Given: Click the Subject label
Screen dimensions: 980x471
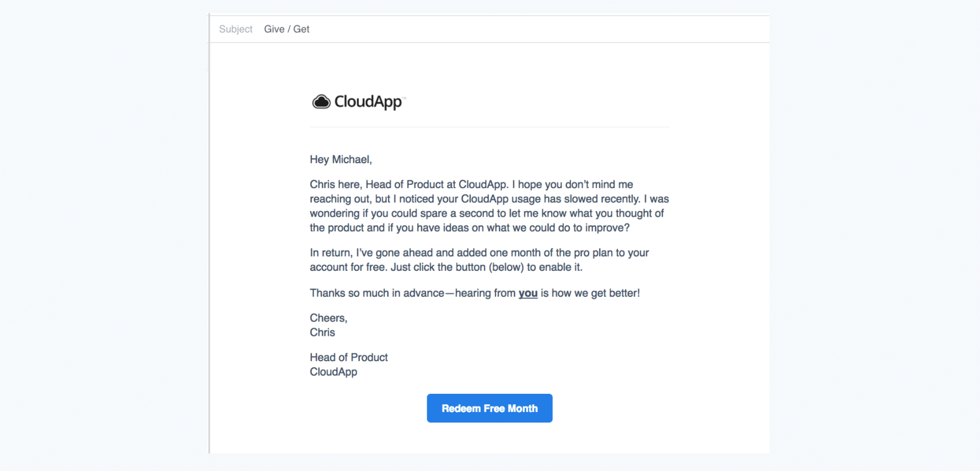Looking at the screenshot, I should (235, 29).
